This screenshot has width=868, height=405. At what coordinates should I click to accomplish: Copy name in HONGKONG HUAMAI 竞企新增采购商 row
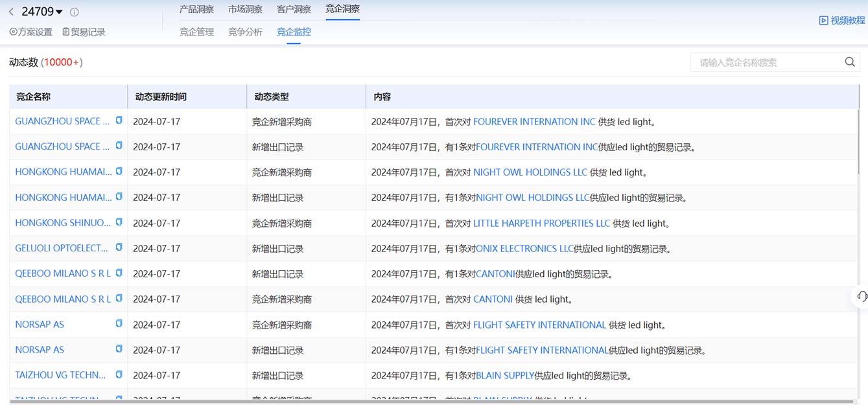(x=119, y=171)
